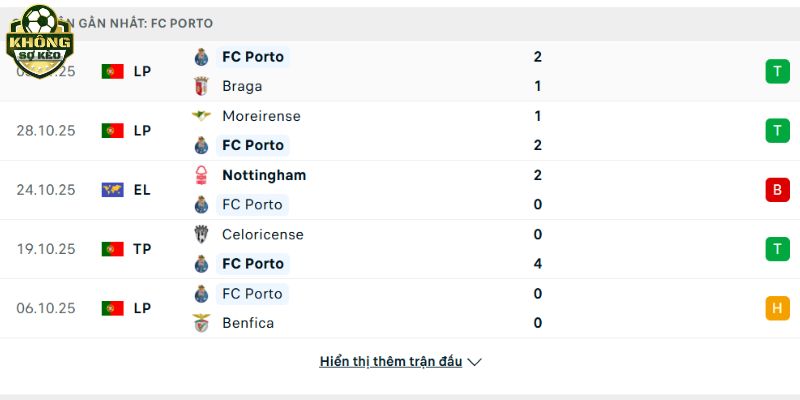Click the Braga club crest icon
This screenshot has width=800, height=400.
click(201, 86)
